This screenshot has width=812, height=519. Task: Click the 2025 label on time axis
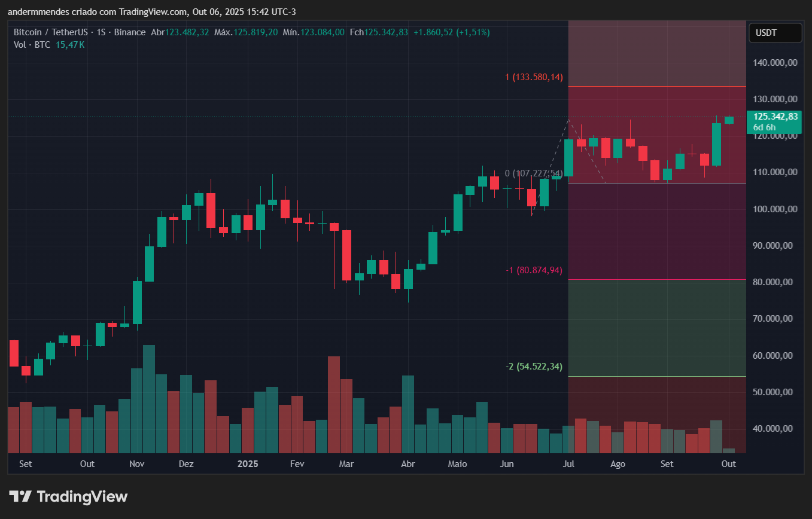click(x=248, y=464)
